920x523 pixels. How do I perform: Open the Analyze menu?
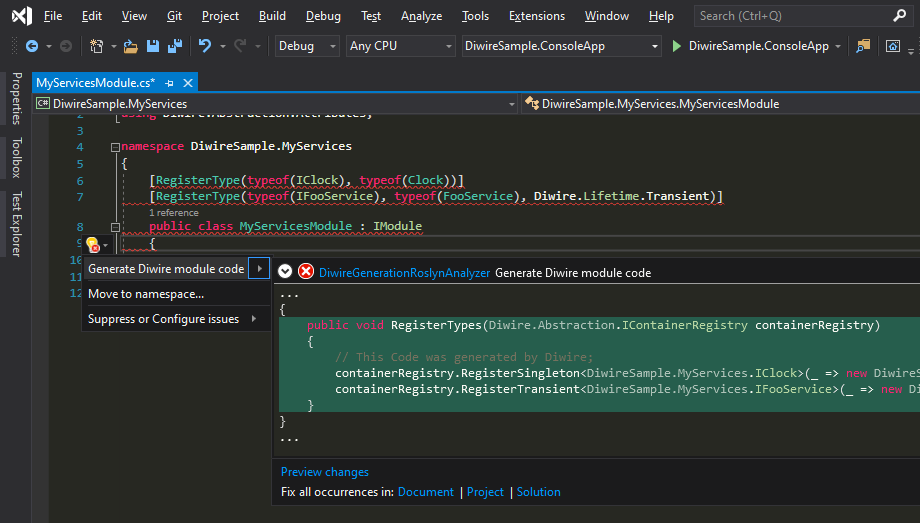(421, 16)
